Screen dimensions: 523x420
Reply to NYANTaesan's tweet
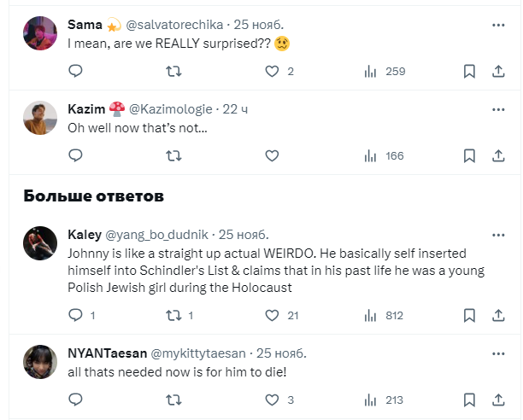tap(75, 399)
